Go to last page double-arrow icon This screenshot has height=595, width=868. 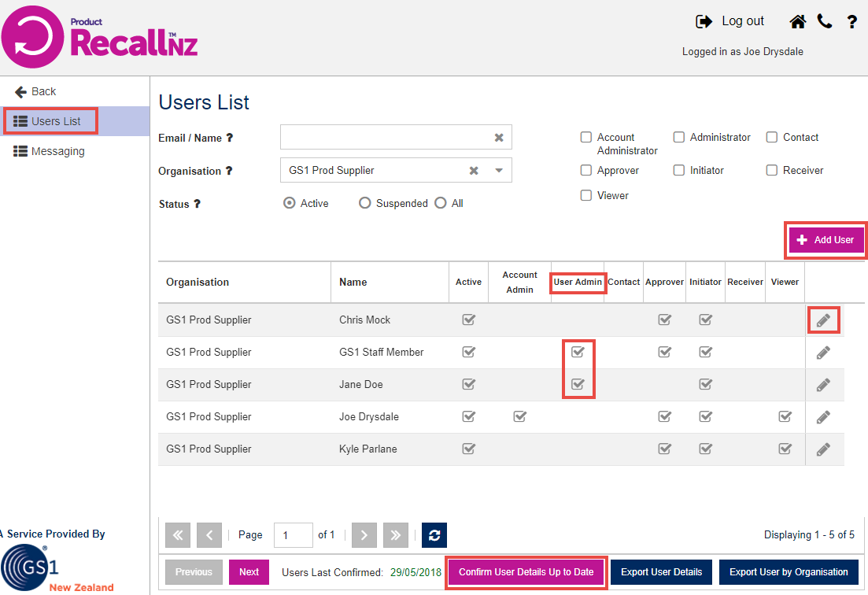coord(395,535)
